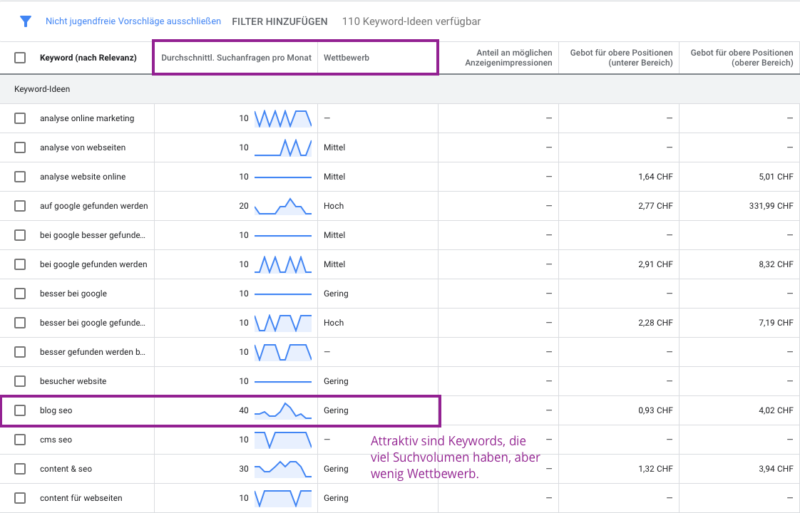Select checkbox for 'bei google besser gefunde...'
The width and height of the screenshot is (800, 513).
(x=20, y=235)
